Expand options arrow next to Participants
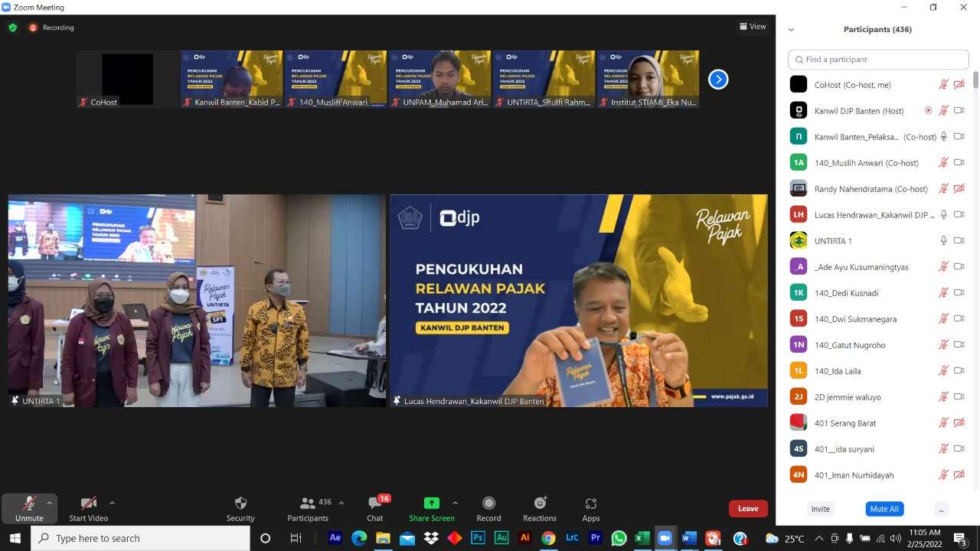This screenshot has width=980, height=551. [x=341, y=503]
